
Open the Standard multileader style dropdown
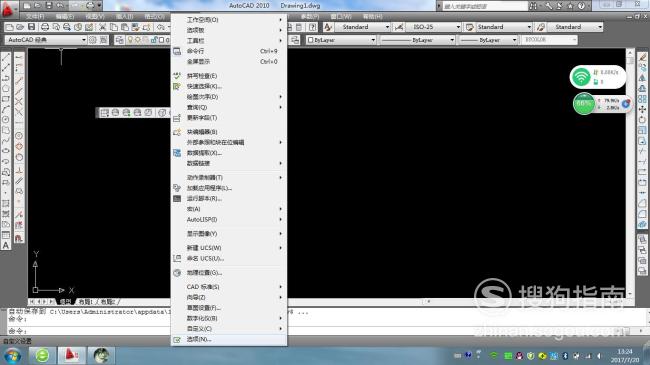click(x=575, y=27)
